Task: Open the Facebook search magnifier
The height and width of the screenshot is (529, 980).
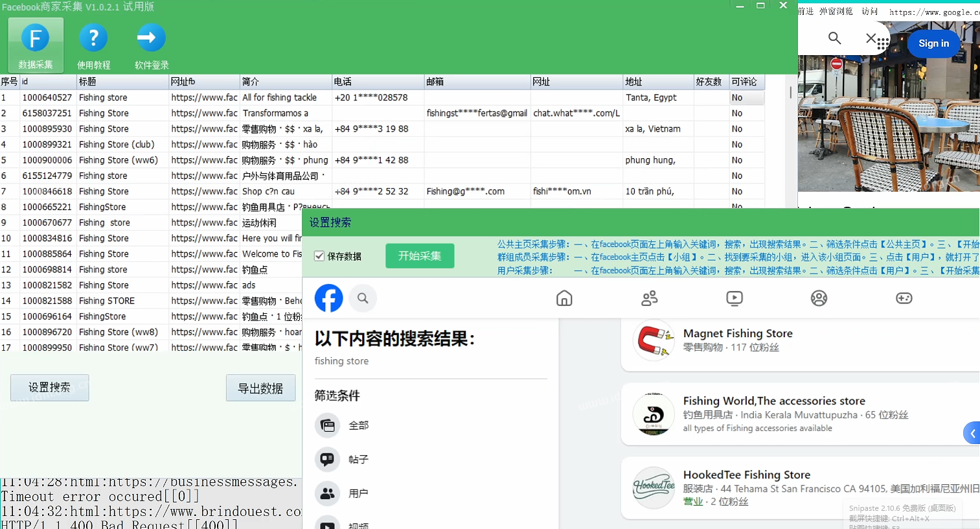Action: pos(363,298)
